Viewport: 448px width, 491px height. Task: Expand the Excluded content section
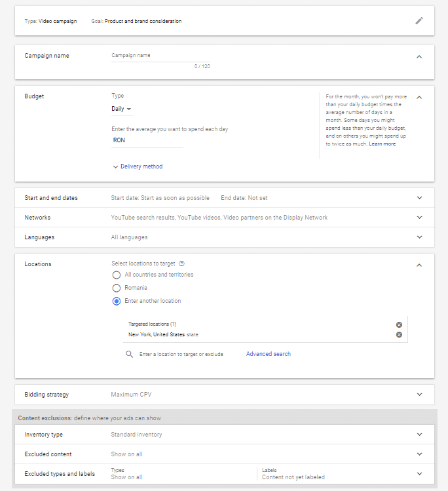point(420,454)
